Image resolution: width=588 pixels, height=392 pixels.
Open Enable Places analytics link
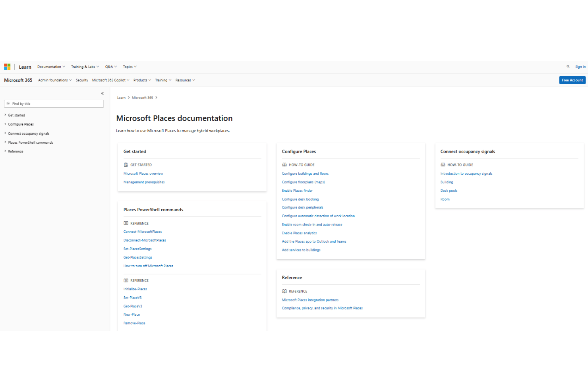coord(300,233)
